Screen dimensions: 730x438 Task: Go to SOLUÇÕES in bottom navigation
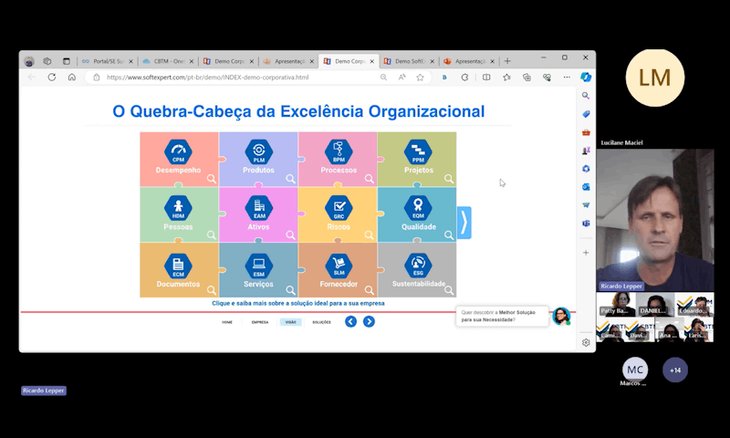pos(322,322)
